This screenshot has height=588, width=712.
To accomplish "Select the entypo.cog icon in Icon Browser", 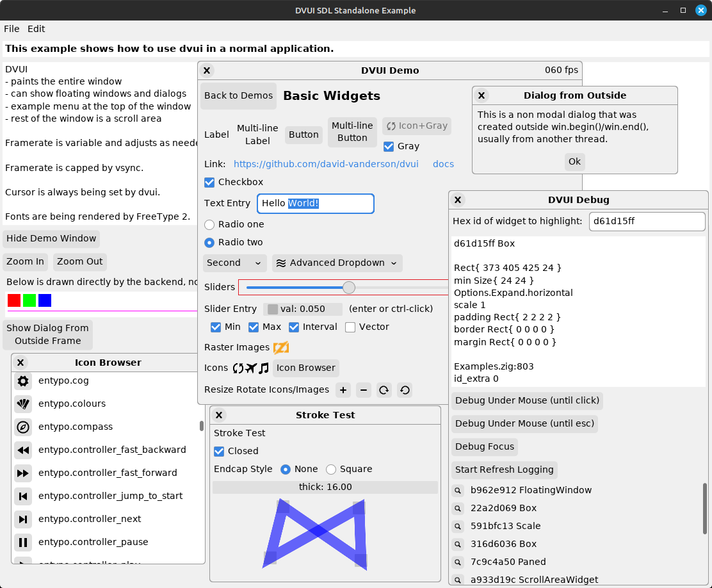I will click(x=23, y=380).
